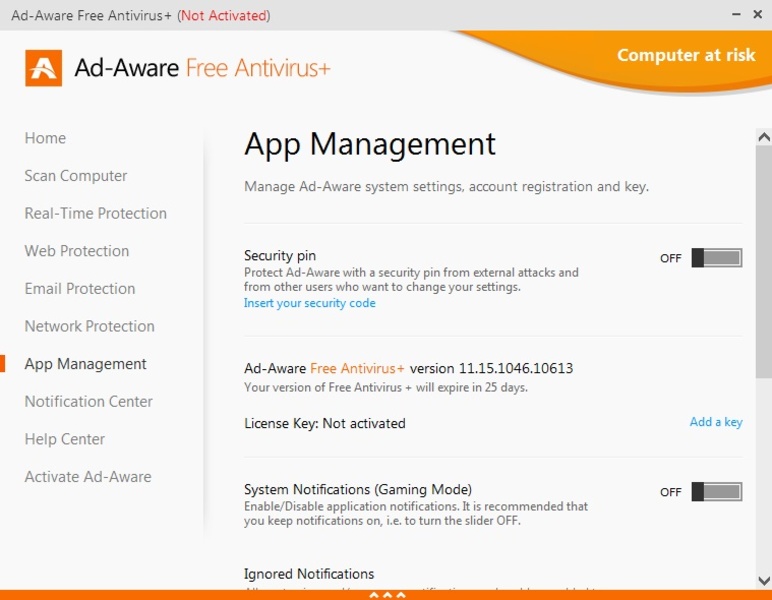772x600 pixels.
Task: Click '(Not Activated)' in the title bar
Action: [224, 15]
